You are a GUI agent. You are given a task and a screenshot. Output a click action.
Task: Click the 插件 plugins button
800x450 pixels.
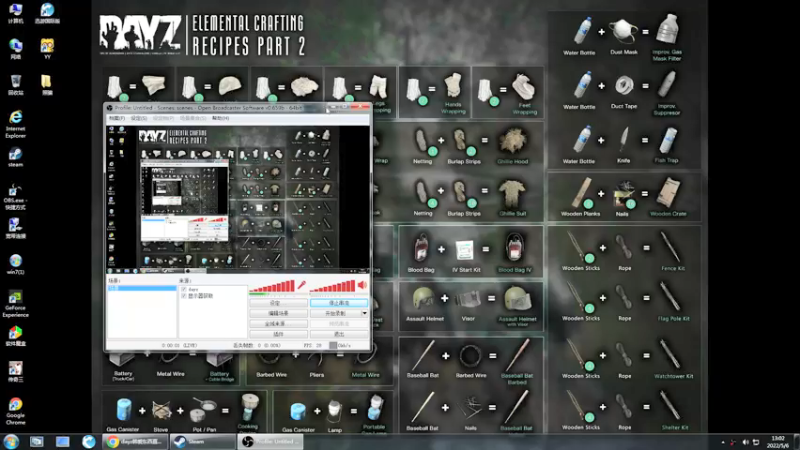click(x=279, y=334)
